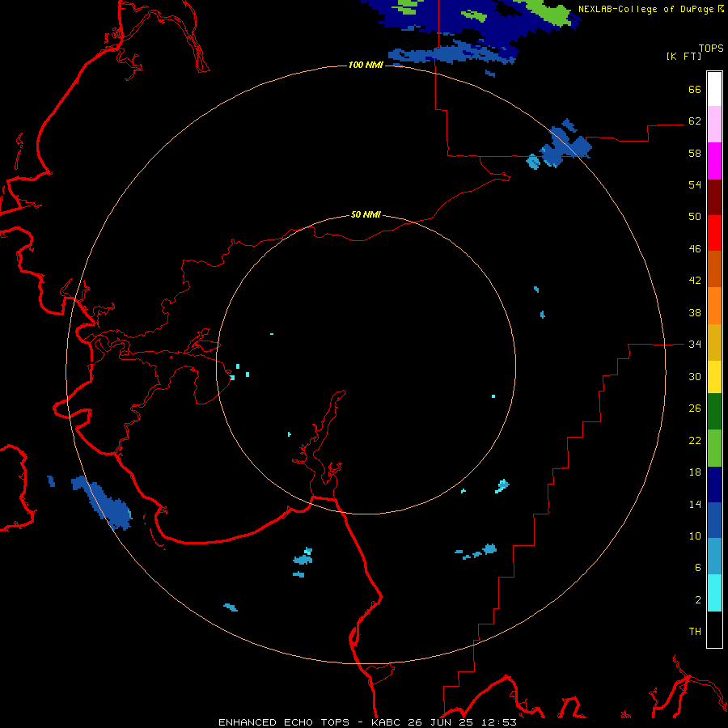Click the legend value "50"
Image resolution: width=728 pixels, height=728 pixels.
pyautogui.click(x=695, y=217)
